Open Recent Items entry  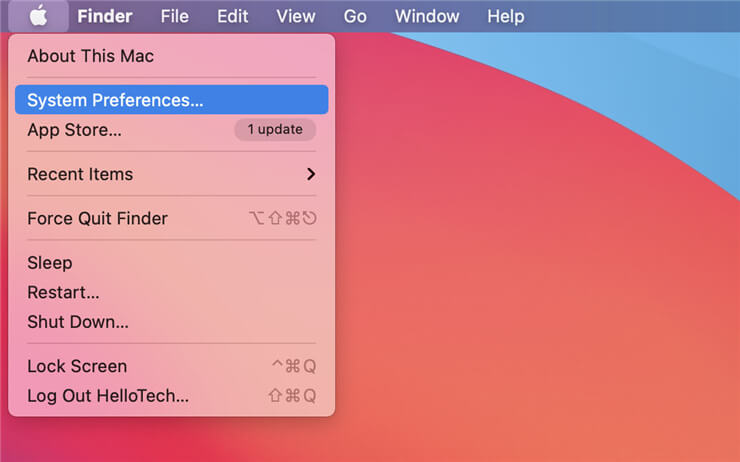(172, 174)
